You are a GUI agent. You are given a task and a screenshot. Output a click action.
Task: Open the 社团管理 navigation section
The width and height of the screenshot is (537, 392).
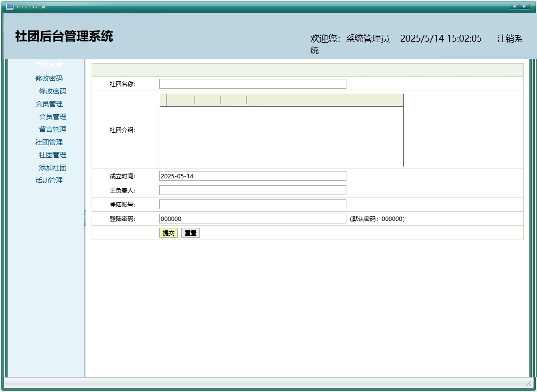coord(49,142)
